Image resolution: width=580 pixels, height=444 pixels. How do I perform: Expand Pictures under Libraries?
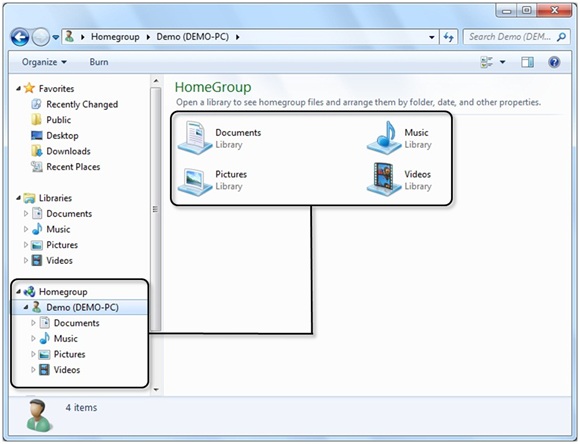pos(26,245)
